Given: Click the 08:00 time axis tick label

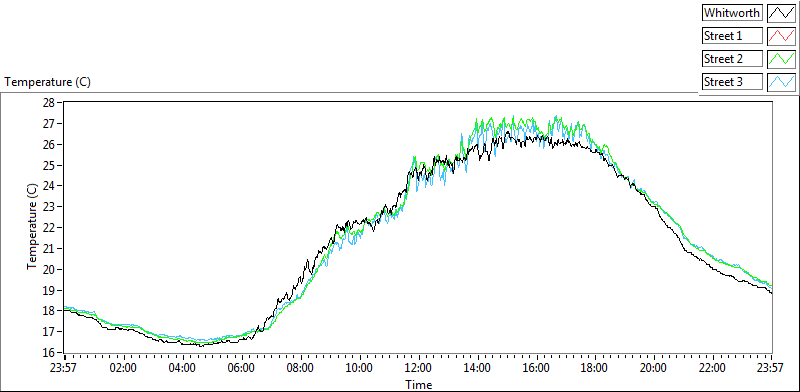Looking at the screenshot, I should (300, 368).
